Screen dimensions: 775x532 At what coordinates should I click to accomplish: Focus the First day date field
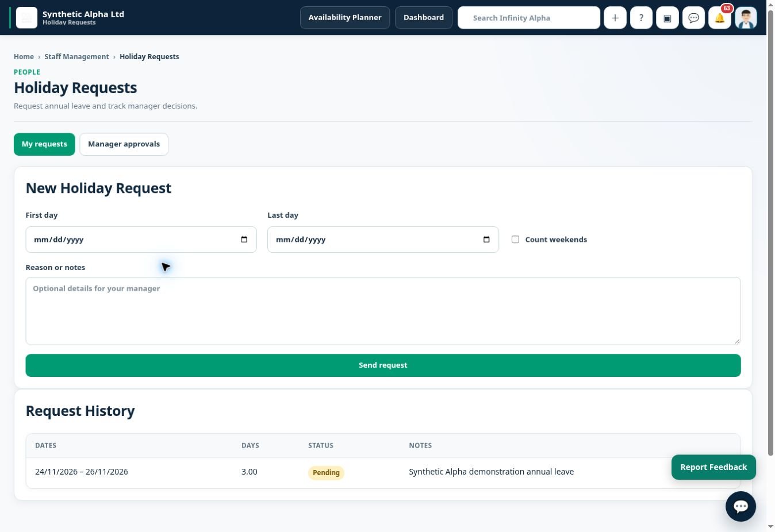click(141, 240)
